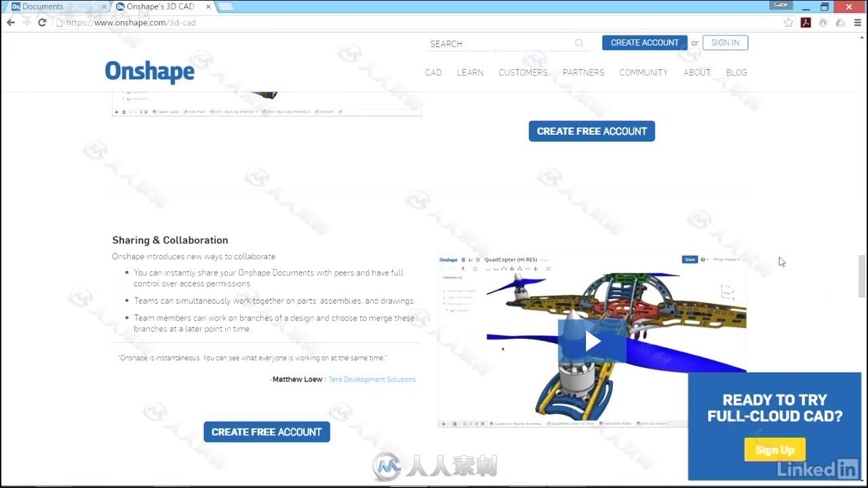This screenshot has height=488, width=868.
Task: Bookmark this page with the star icon
Action: 788,22
